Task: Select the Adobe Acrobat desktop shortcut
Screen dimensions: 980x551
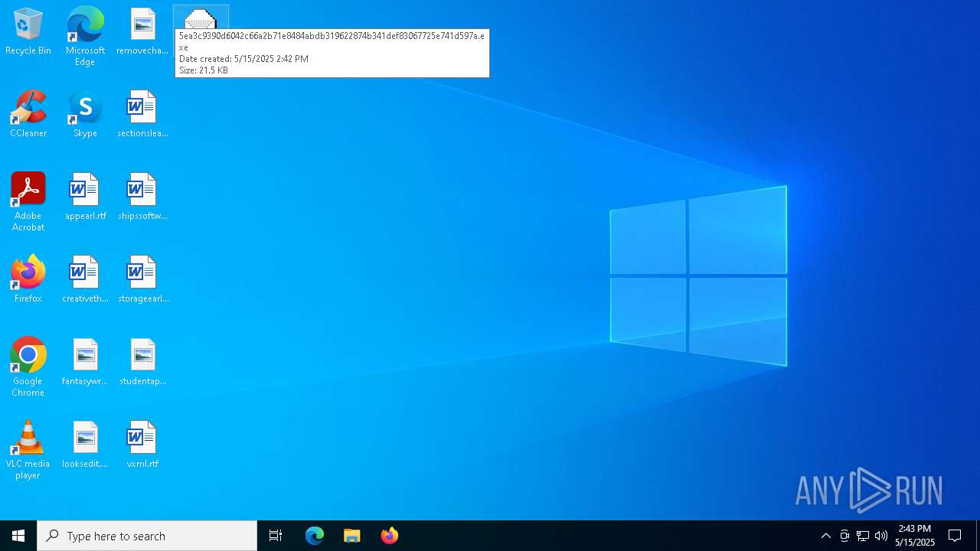Action: tap(28, 202)
